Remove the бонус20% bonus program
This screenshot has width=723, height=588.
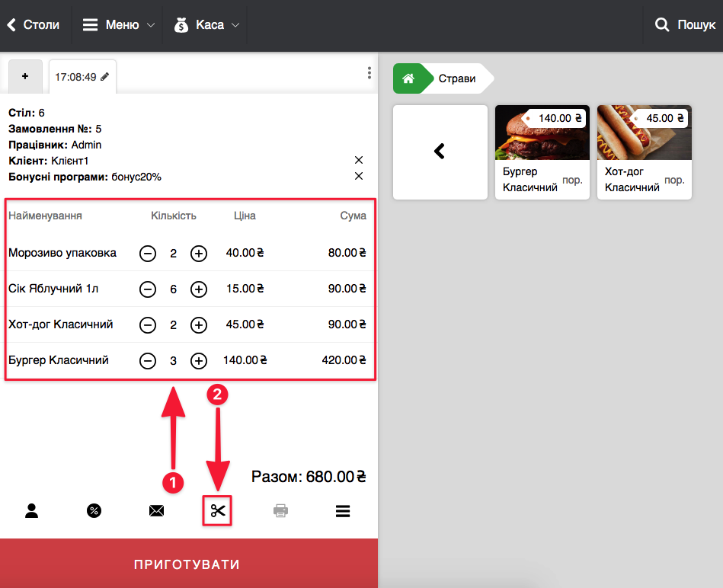click(x=359, y=177)
